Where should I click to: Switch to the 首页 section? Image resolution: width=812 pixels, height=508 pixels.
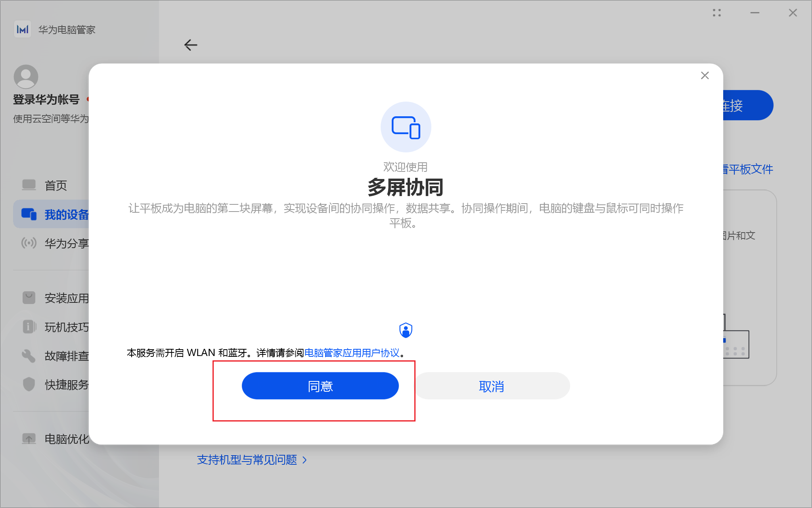tap(56, 185)
